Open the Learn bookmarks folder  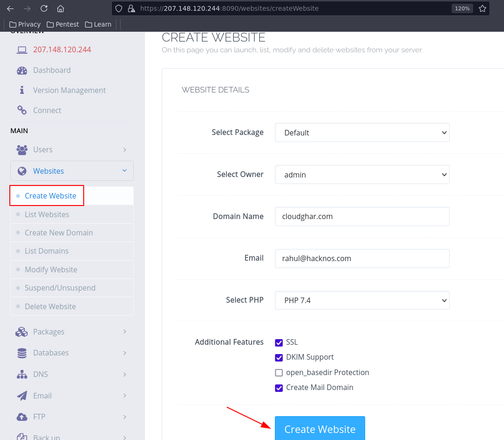click(98, 24)
